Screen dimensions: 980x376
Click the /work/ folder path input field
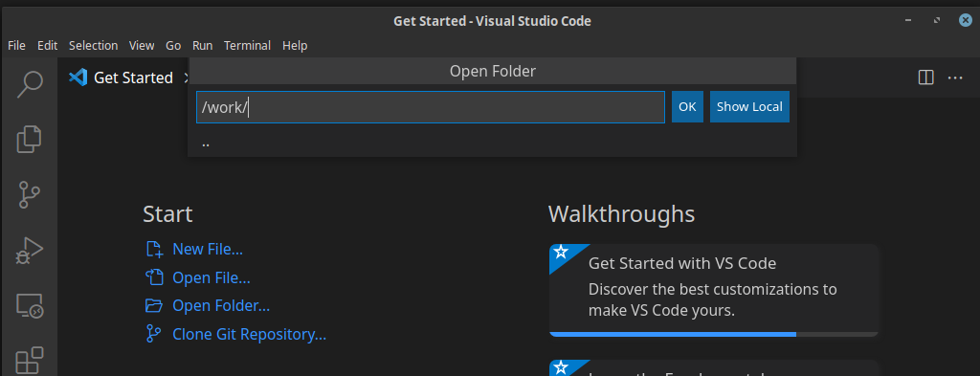tap(430, 107)
